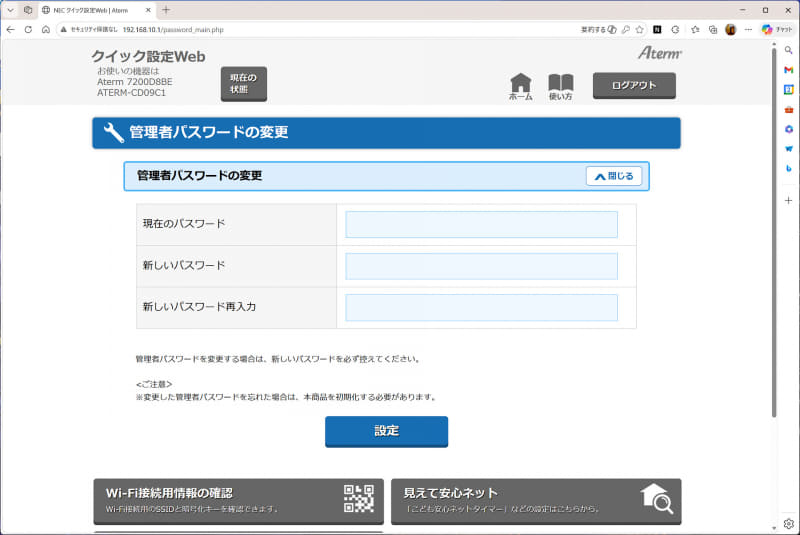Open Google Calendar from the sidebar
The width and height of the screenshot is (800, 535).
pyautogui.click(x=788, y=90)
